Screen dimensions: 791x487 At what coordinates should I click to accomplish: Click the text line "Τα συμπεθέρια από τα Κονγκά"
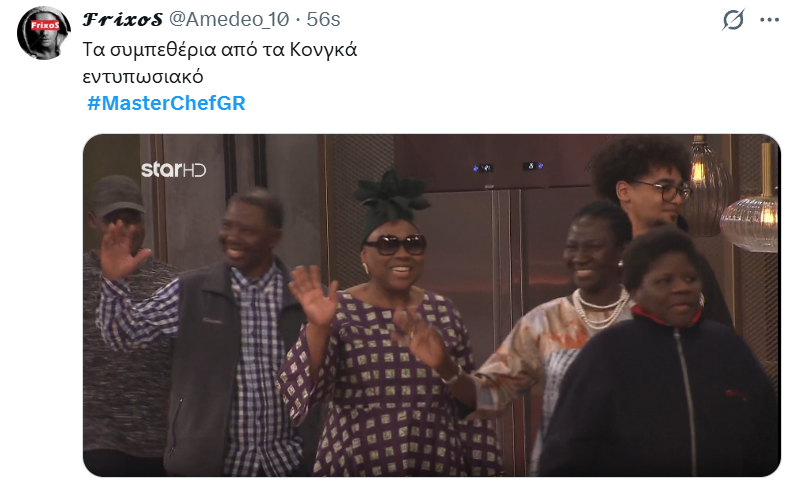[x=220, y=49]
